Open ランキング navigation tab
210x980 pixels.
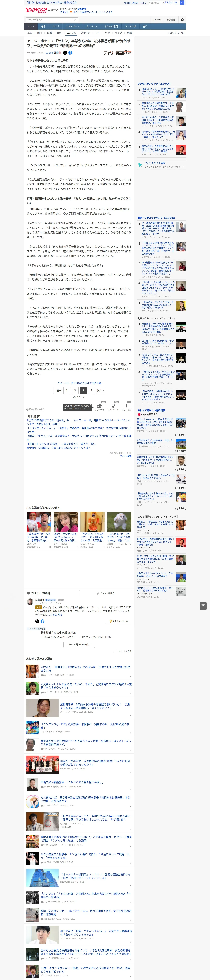pos(130,26)
